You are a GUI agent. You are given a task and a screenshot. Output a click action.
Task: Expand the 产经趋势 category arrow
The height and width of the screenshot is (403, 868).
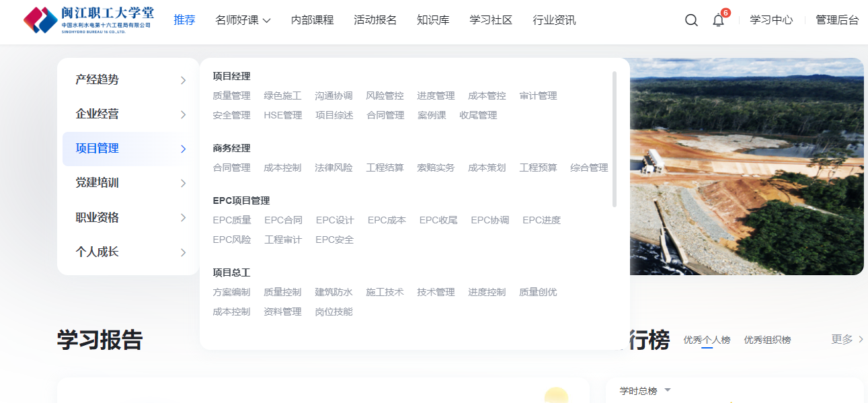pos(183,81)
